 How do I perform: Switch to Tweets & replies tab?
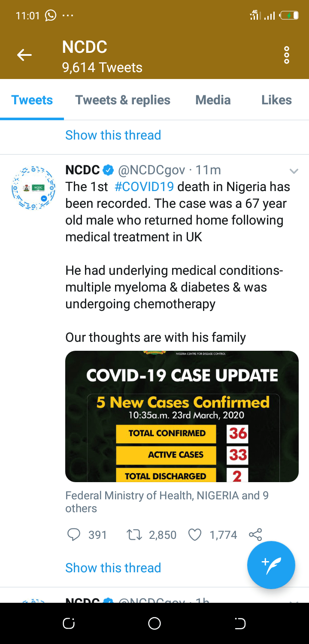pyautogui.click(x=123, y=100)
